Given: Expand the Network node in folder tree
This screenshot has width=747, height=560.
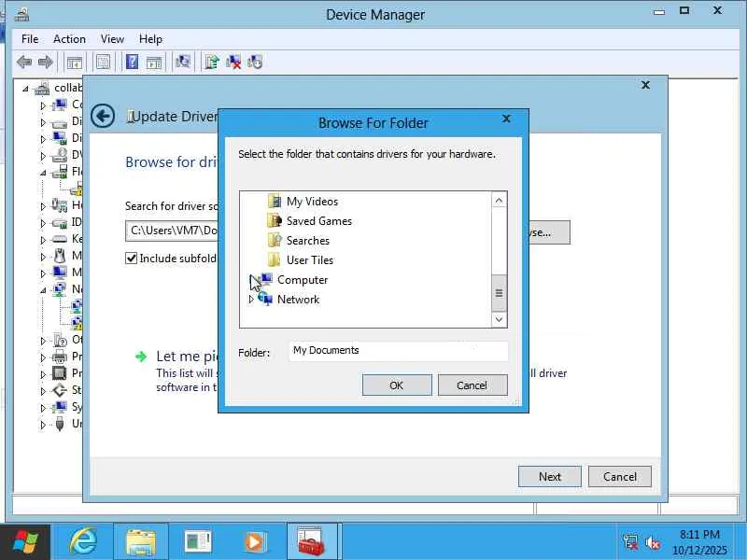Looking at the screenshot, I should coord(251,300).
